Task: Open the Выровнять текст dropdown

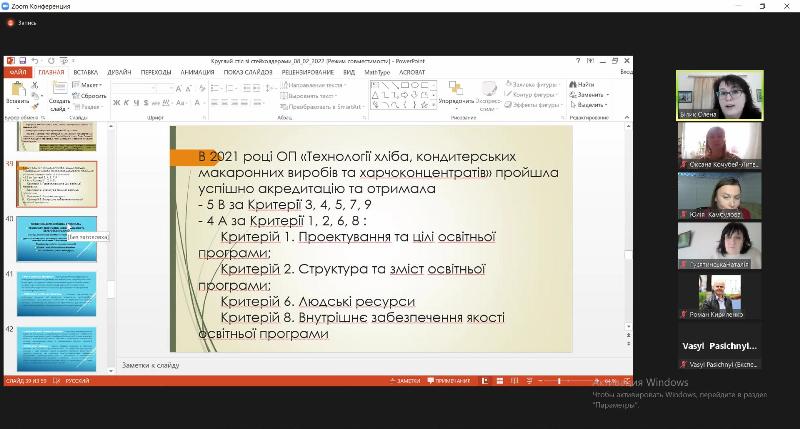Action: tap(309, 96)
